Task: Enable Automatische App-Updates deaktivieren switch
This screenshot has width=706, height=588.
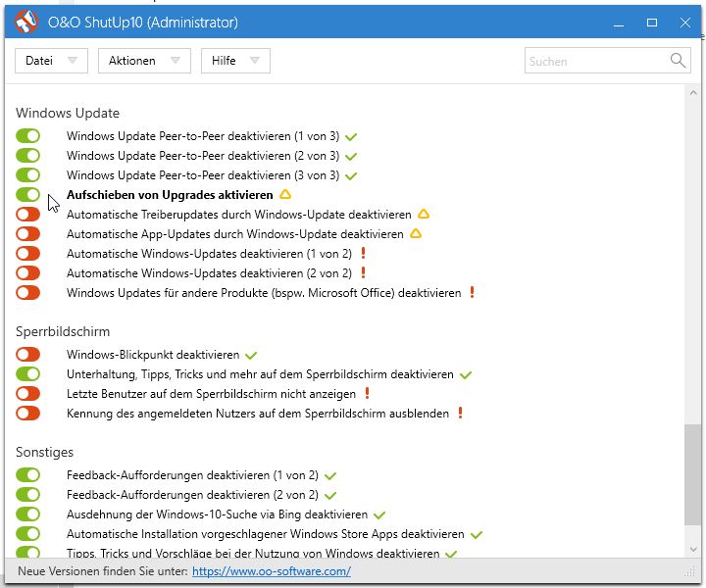Action: click(27, 234)
